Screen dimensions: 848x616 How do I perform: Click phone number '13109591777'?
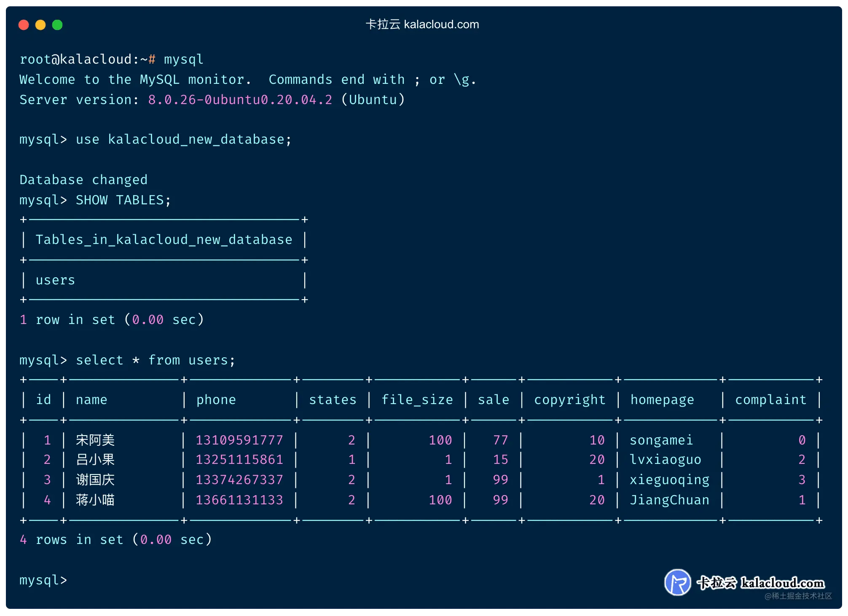point(239,440)
